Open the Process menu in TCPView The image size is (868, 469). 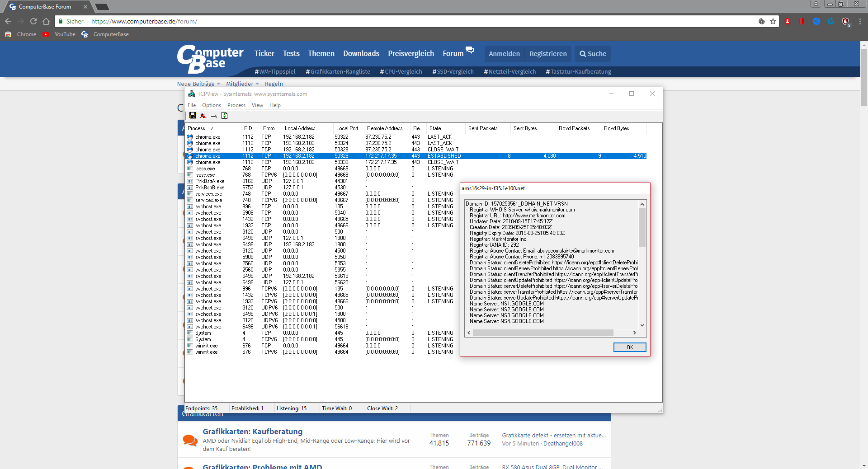(x=236, y=105)
